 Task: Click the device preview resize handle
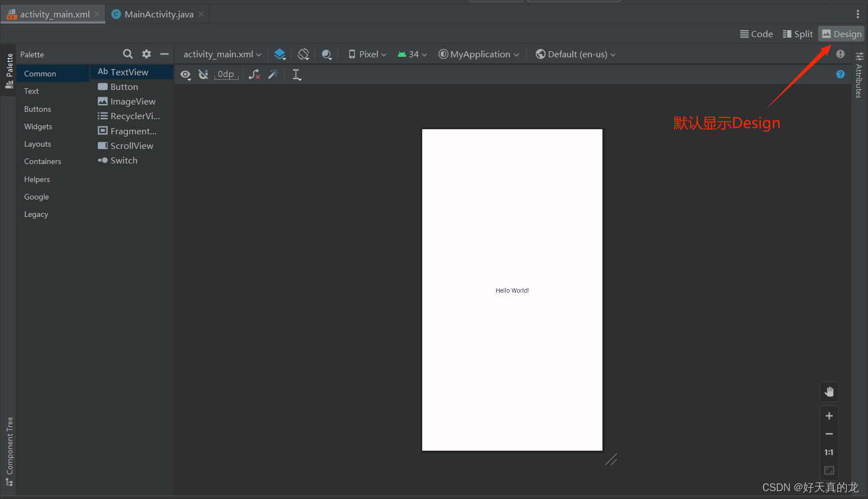(611, 460)
